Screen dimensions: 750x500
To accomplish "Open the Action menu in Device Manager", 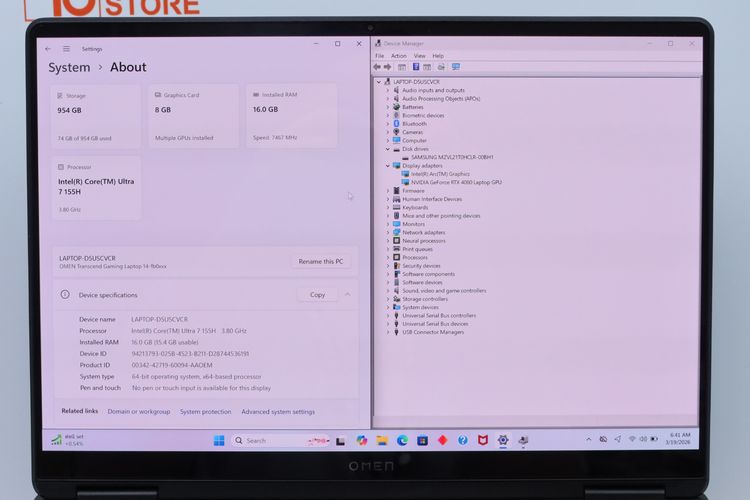I will point(398,56).
